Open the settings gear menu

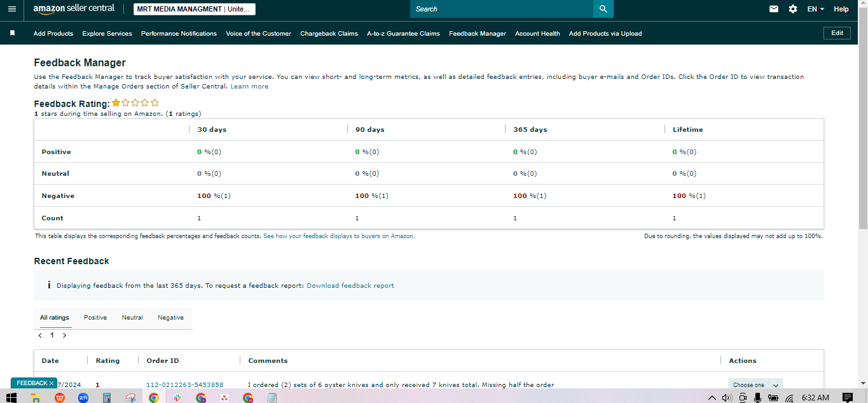[792, 9]
